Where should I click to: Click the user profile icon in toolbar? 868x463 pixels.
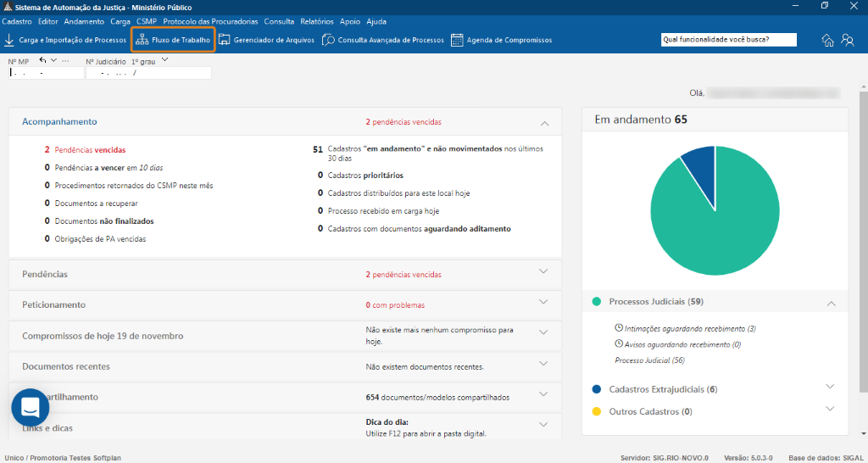click(848, 40)
